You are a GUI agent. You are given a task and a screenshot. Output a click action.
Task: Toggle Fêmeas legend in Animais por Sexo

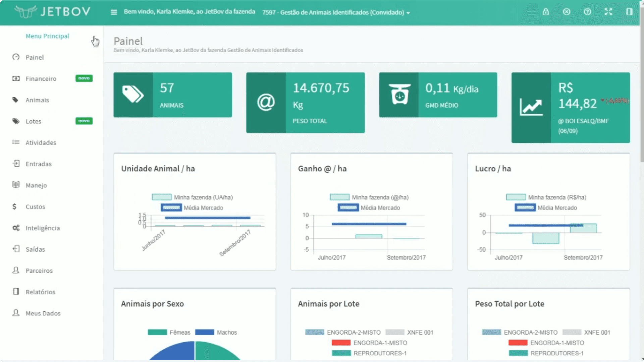point(169,332)
